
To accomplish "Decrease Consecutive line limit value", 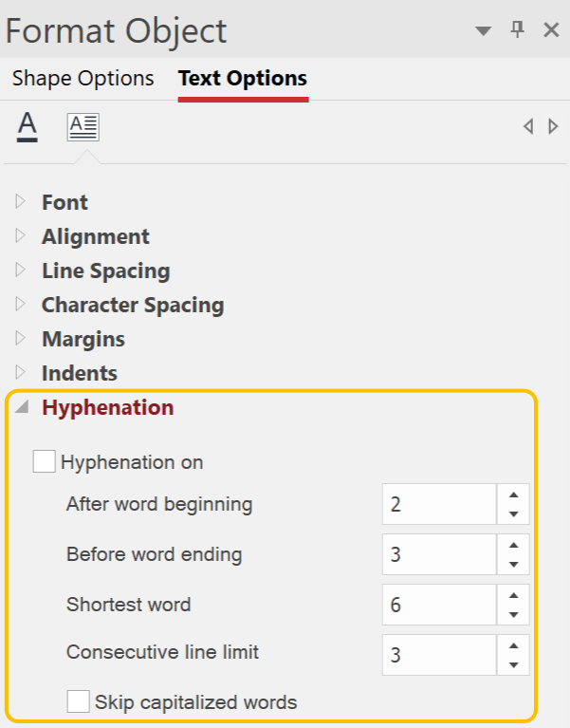I will (x=513, y=664).
